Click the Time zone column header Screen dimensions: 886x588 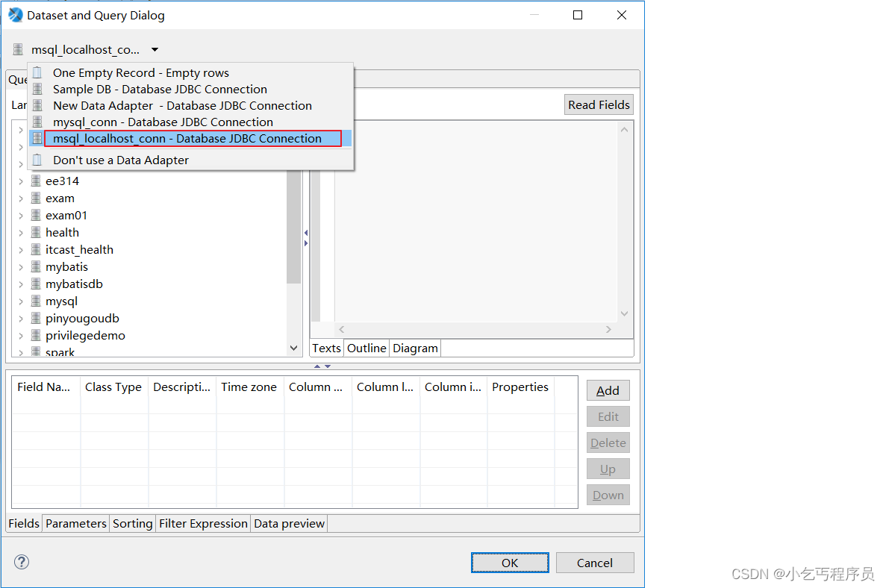point(250,387)
